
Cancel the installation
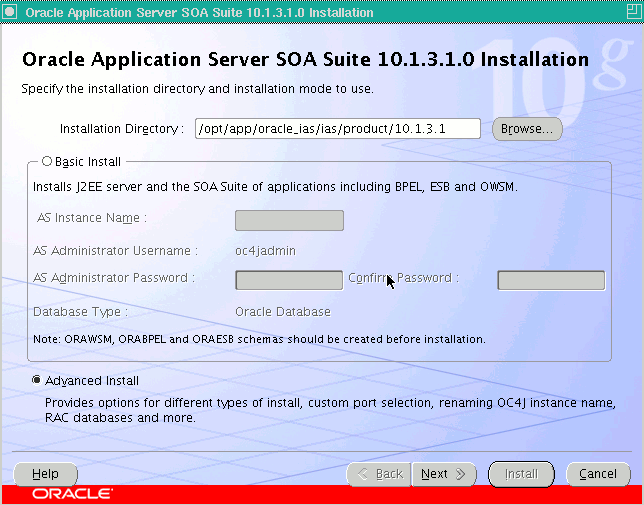point(598,474)
